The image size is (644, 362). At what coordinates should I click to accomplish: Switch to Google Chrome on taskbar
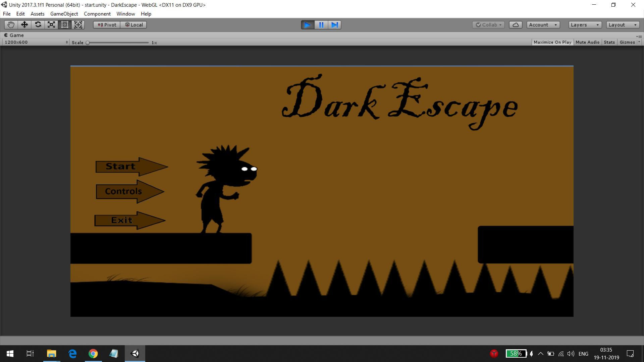tap(93, 354)
